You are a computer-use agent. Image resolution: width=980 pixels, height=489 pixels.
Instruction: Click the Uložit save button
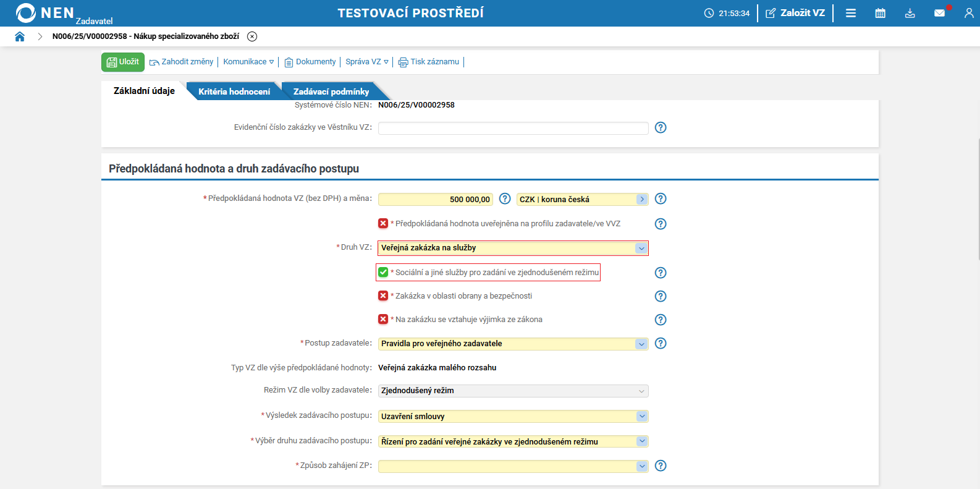[123, 62]
